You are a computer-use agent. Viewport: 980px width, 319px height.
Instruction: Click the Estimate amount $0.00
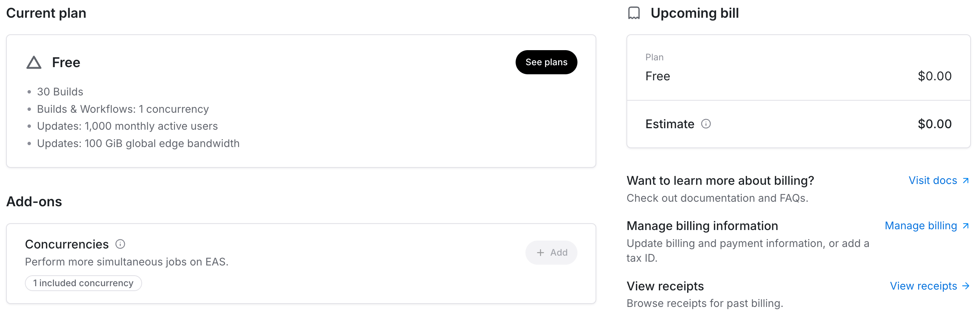[934, 124]
